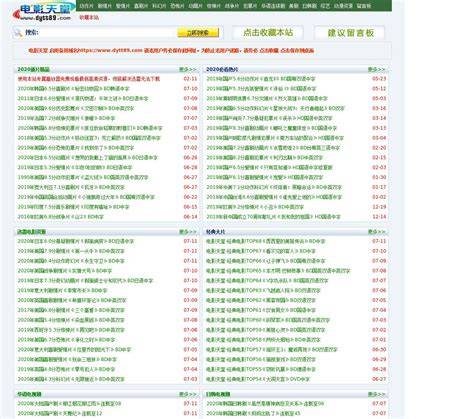Image resolution: width=474 pixels, height=419 pixels.
Task: Open the 经典电影 TOP61 entry
Action: pyautogui.click(x=261, y=310)
